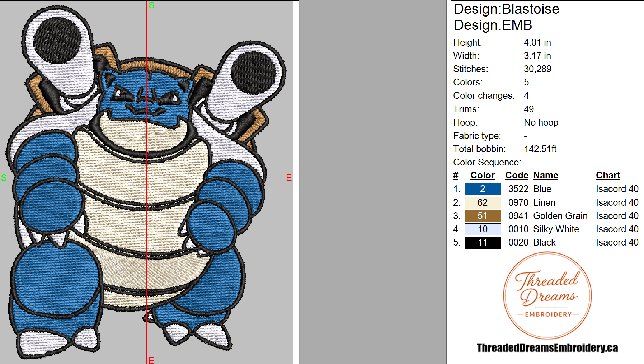This screenshot has height=364, width=644.
Task: Click the Colors value 5
Action: coord(526,82)
